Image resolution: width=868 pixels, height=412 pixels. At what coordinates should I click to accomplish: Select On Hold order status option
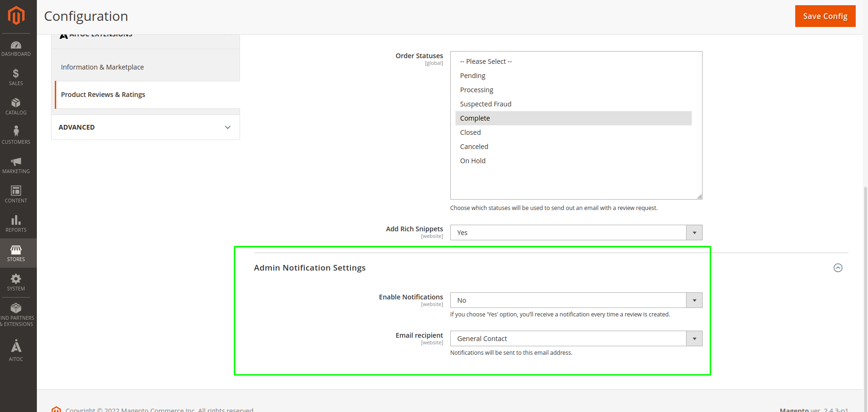(x=573, y=161)
